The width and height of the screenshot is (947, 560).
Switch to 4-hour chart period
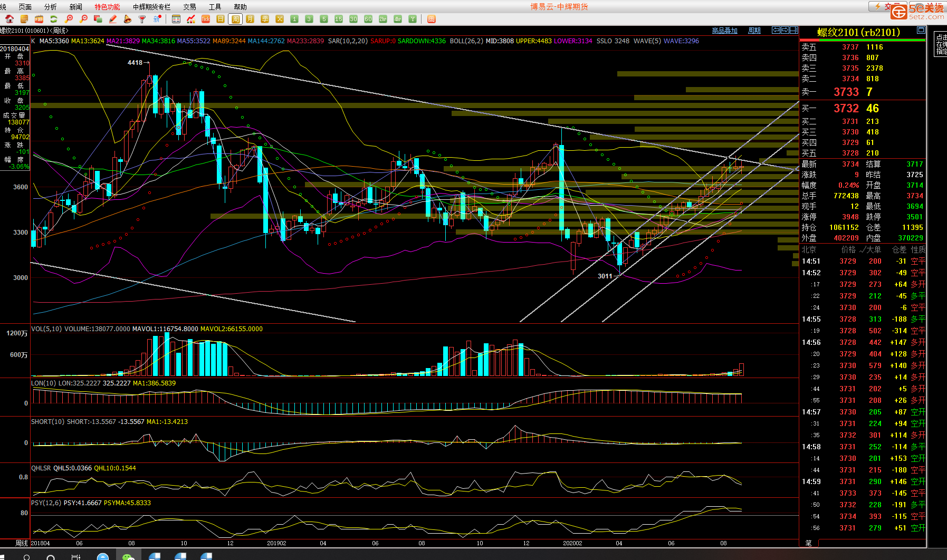398,19
